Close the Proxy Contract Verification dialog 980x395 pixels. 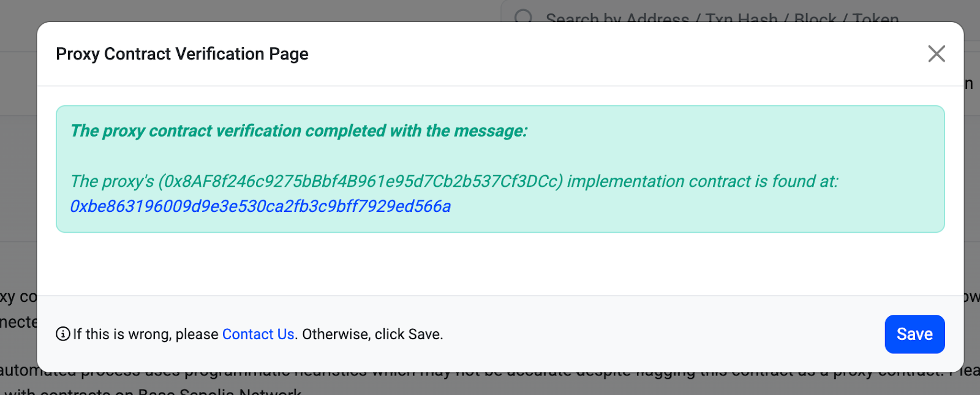click(936, 54)
